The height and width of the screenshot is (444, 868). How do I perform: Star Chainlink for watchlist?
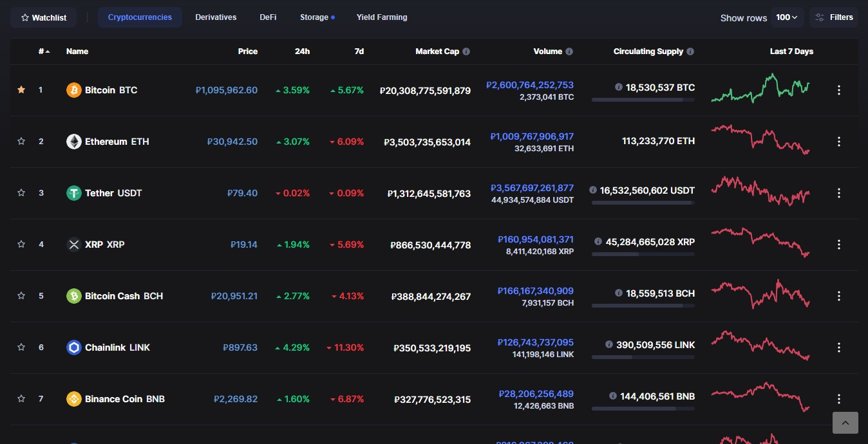(x=21, y=347)
